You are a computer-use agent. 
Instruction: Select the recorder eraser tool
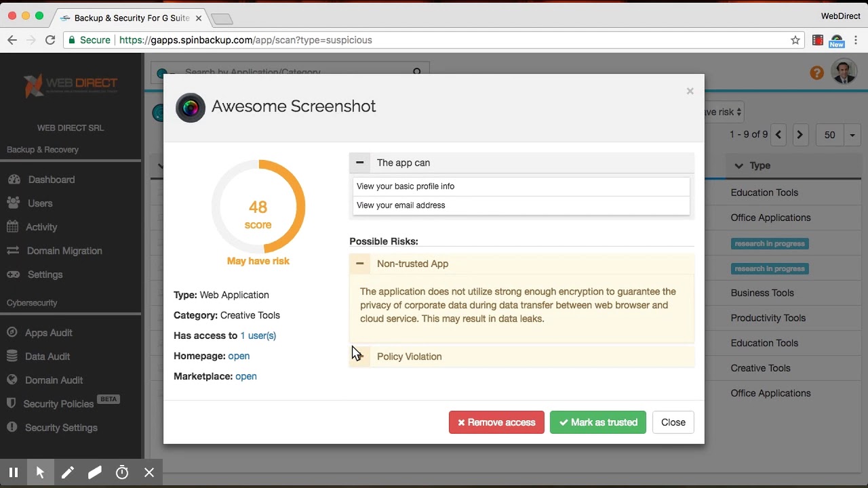point(95,472)
